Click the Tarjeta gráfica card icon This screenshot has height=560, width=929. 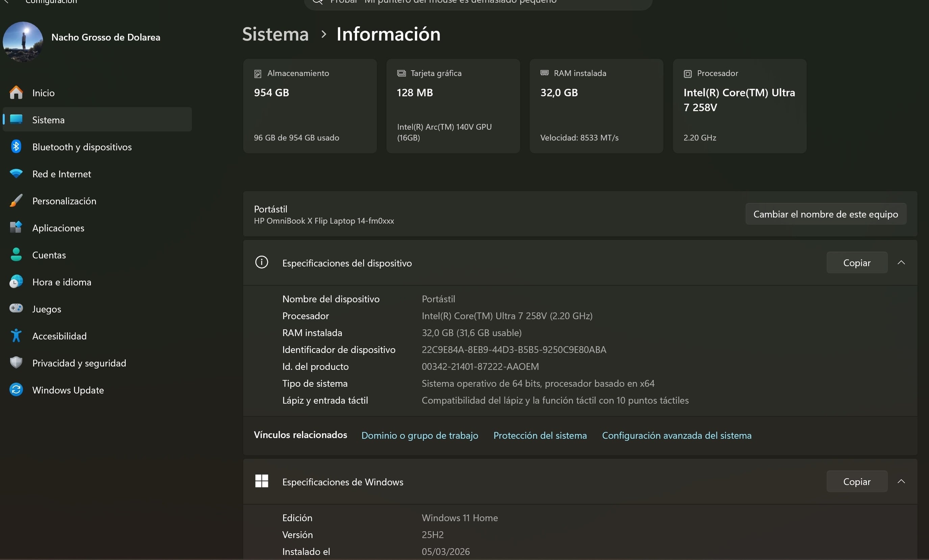pyautogui.click(x=401, y=73)
